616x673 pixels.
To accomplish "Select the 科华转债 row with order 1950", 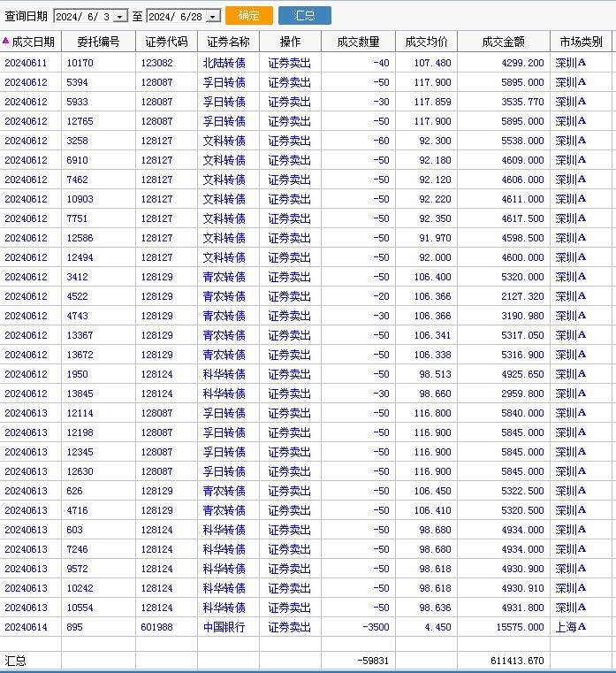I will (x=306, y=374).
